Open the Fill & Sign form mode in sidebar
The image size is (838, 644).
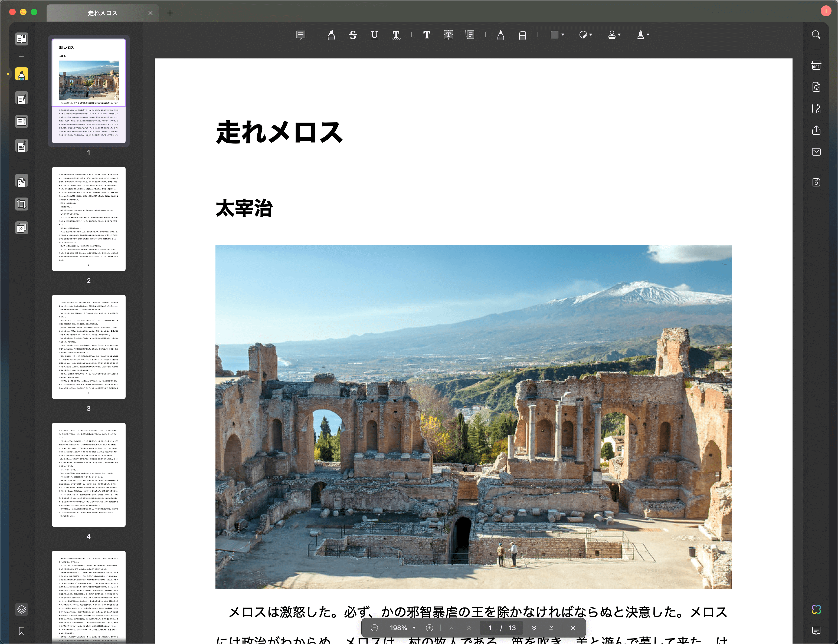pos(21,146)
